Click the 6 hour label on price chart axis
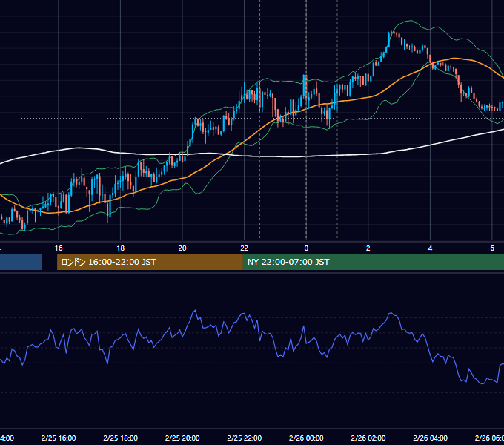Image resolution: width=504 pixels, height=445 pixels. (492, 248)
